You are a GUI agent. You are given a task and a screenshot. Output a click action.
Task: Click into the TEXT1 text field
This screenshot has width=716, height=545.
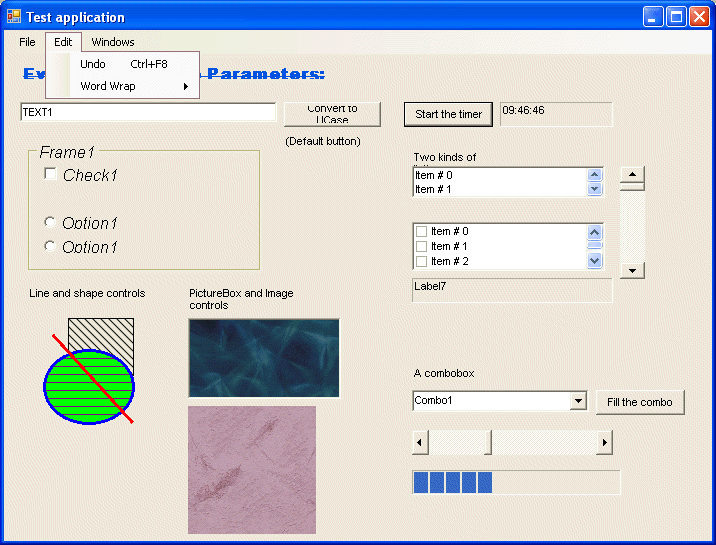click(x=148, y=112)
